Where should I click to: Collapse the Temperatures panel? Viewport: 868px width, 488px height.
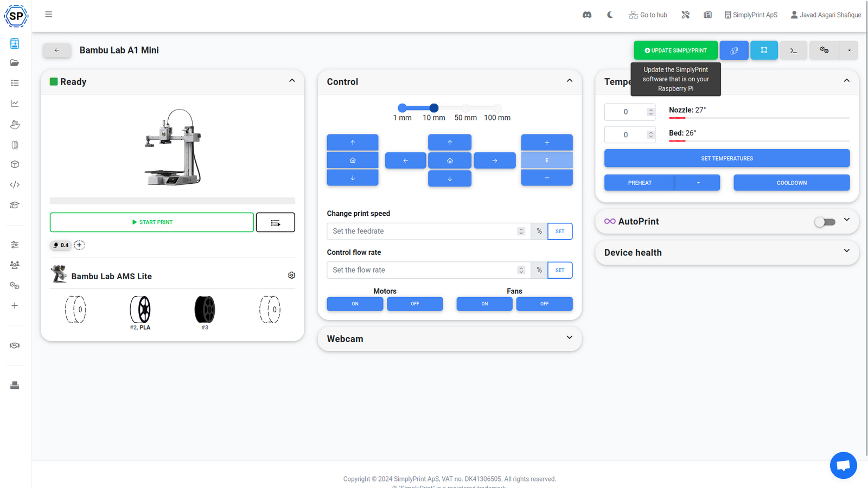[847, 81]
